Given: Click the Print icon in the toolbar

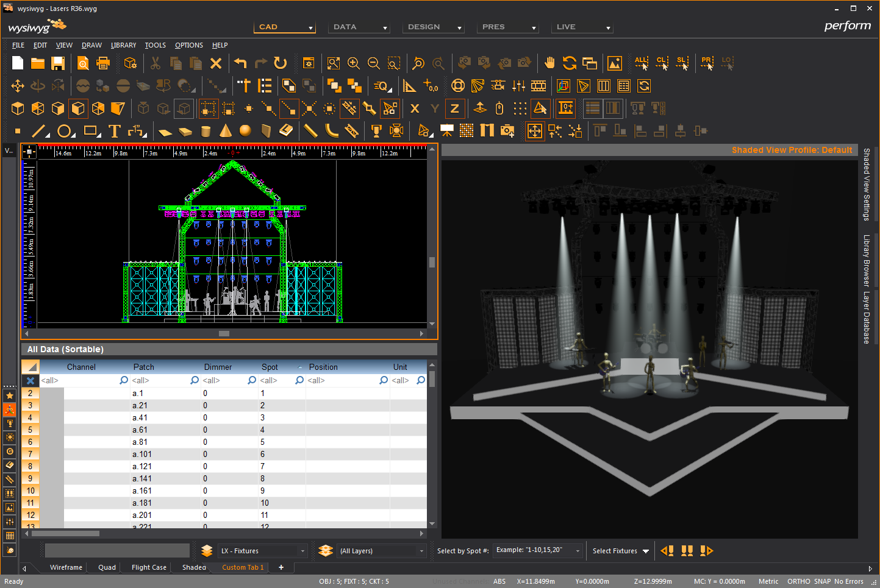Looking at the screenshot, I should click(103, 63).
